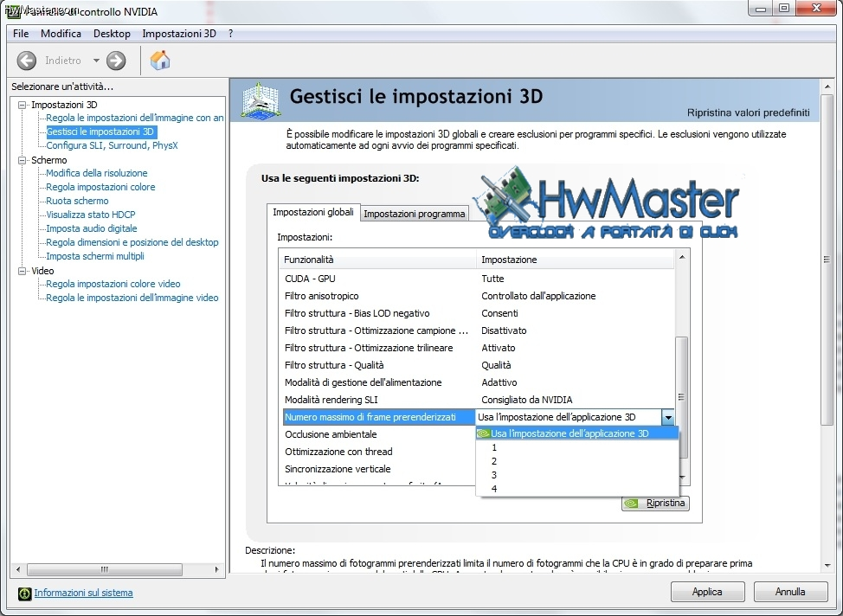
Task: Click the system information icon
Action: click(x=25, y=593)
